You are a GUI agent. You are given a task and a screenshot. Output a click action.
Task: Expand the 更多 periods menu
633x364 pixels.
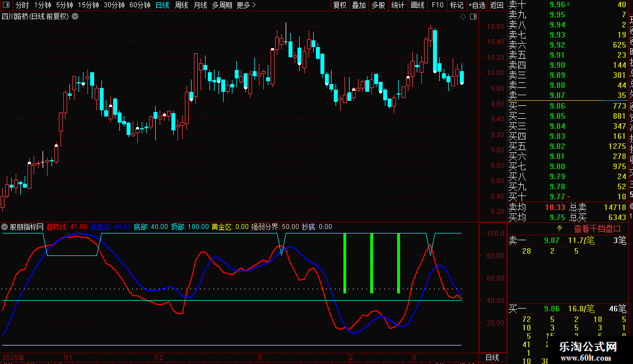pyautogui.click(x=246, y=5)
